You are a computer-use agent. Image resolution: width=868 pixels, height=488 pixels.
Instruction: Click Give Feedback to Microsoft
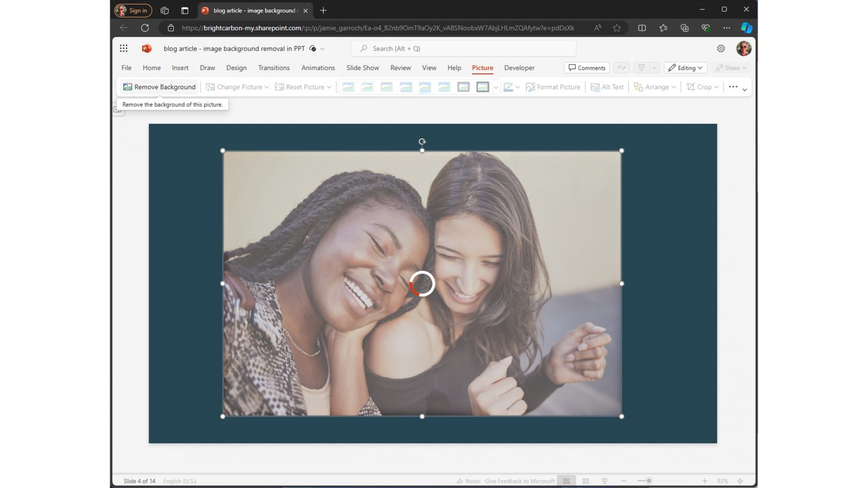click(519, 481)
